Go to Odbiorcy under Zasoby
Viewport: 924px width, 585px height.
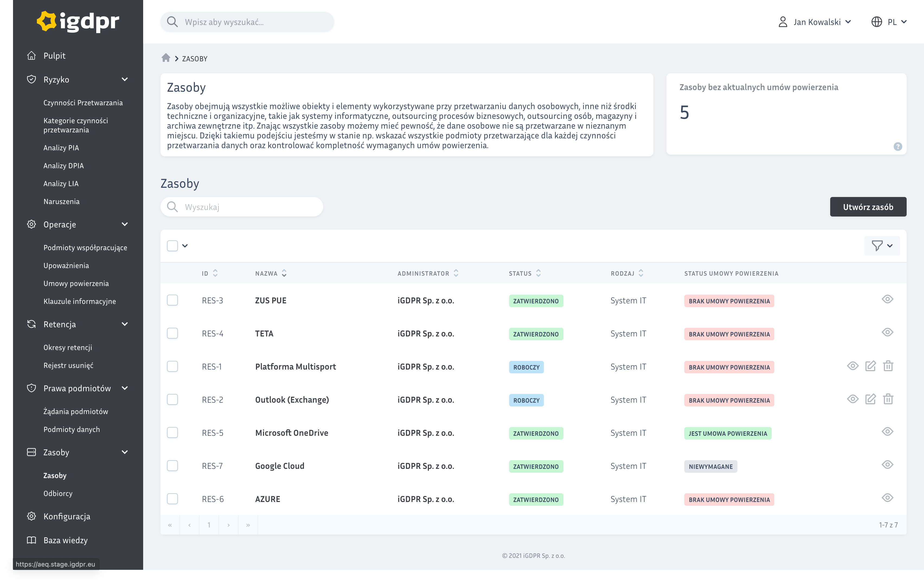58,493
